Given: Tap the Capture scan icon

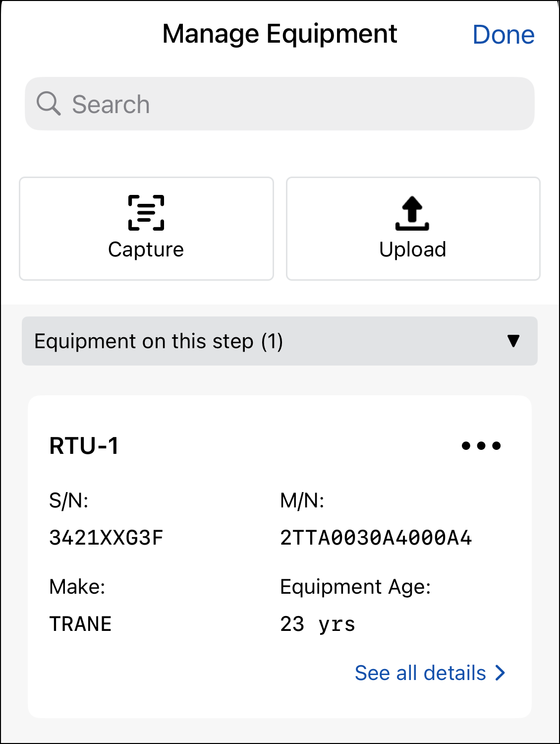Looking at the screenshot, I should 146,213.
